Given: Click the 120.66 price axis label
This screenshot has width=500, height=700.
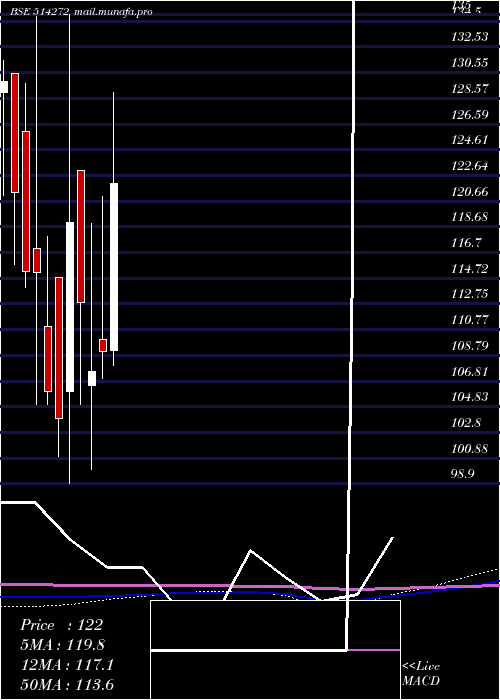Looking at the screenshot, I should [470, 192].
